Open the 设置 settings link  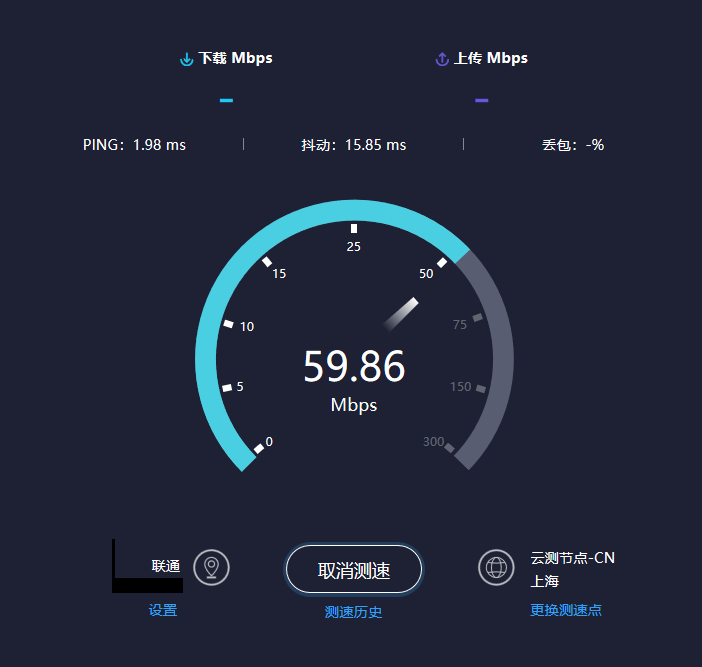163,610
